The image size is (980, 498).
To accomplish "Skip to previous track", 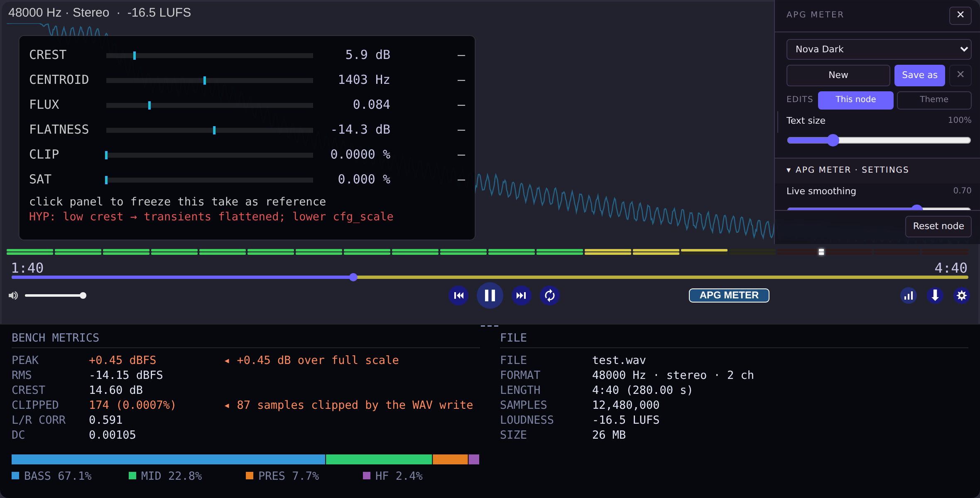I will 459,295.
